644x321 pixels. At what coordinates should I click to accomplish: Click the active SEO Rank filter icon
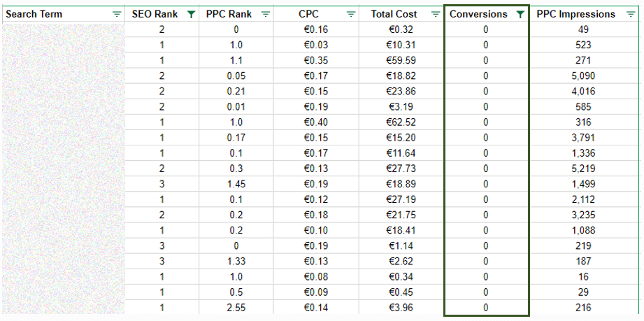click(191, 14)
